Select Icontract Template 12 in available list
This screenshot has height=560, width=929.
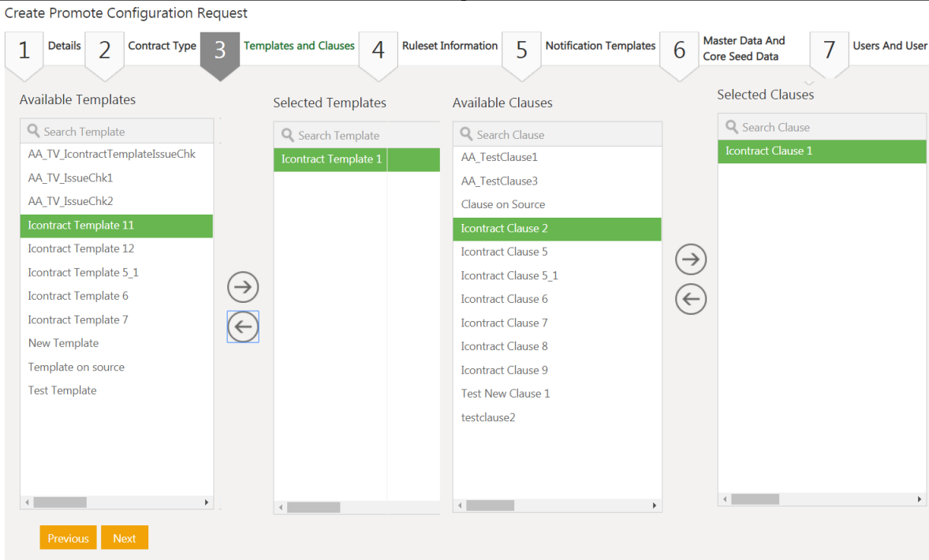point(81,248)
